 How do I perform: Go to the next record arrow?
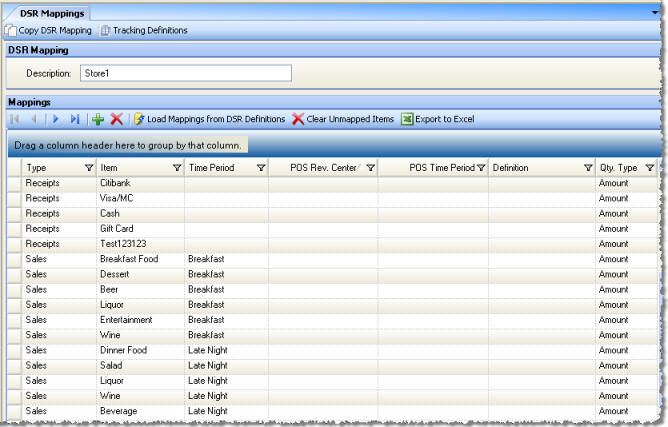tap(57, 119)
